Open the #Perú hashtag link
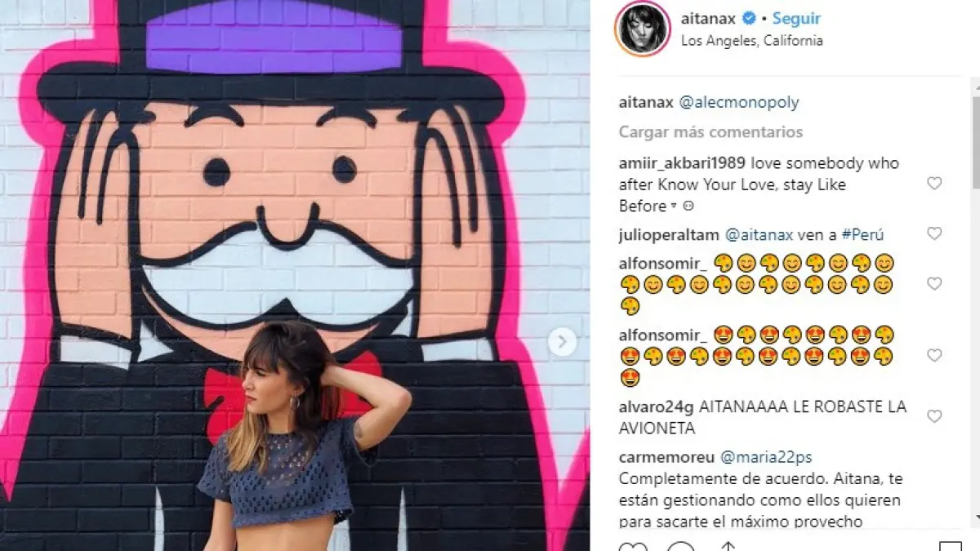Viewport: 980px width, 551px height. click(863, 235)
